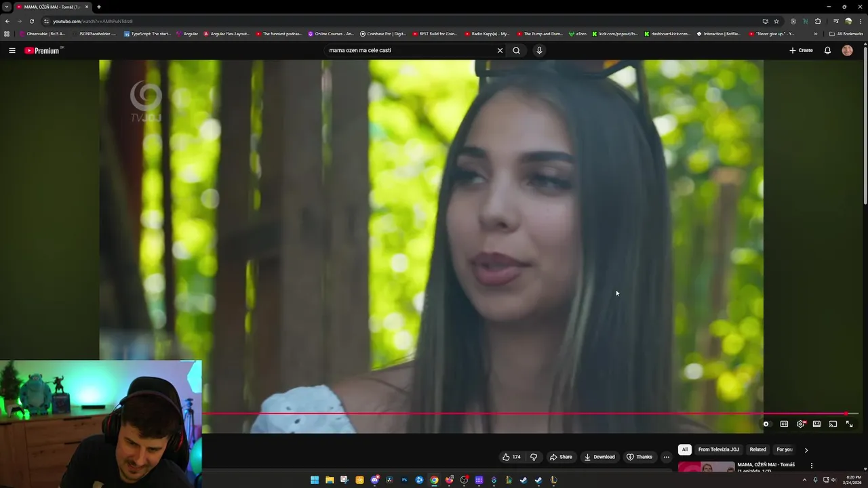Viewport: 868px width, 488px height.
Task: Open the Coinbase Pro bookmark
Action: pyautogui.click(x=383, y=33)
